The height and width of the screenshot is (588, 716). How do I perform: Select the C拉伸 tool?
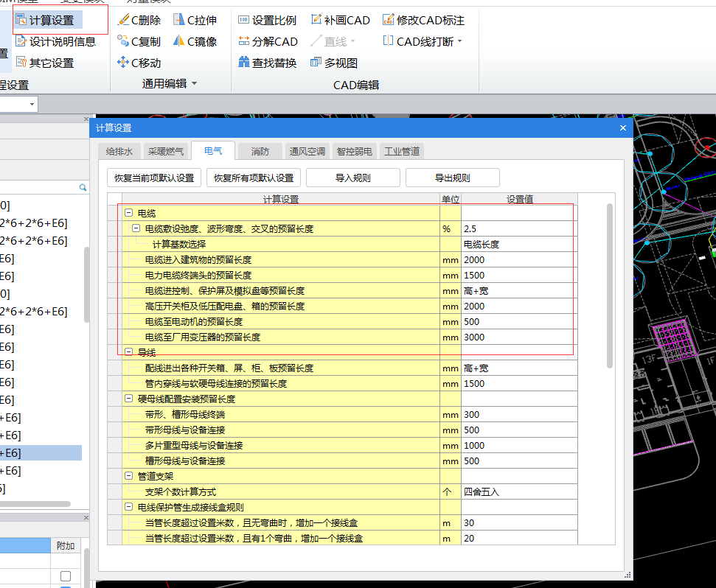tap(195, 20)
